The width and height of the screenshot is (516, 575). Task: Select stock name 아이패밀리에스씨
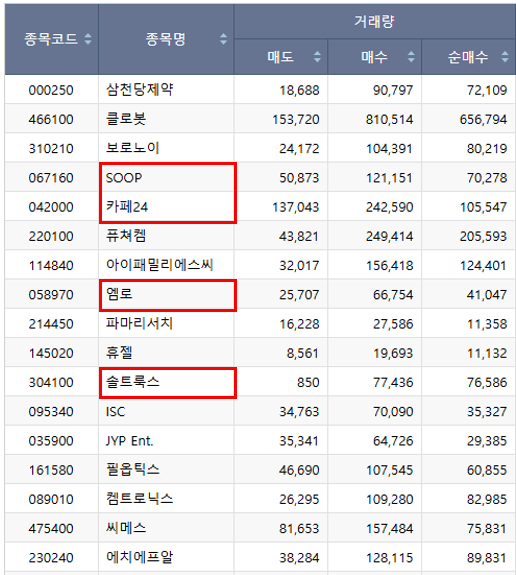(160, 265)
